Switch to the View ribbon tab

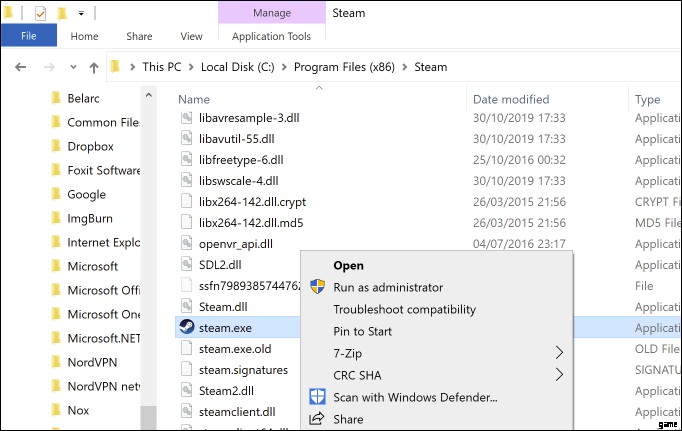[191, 36]
